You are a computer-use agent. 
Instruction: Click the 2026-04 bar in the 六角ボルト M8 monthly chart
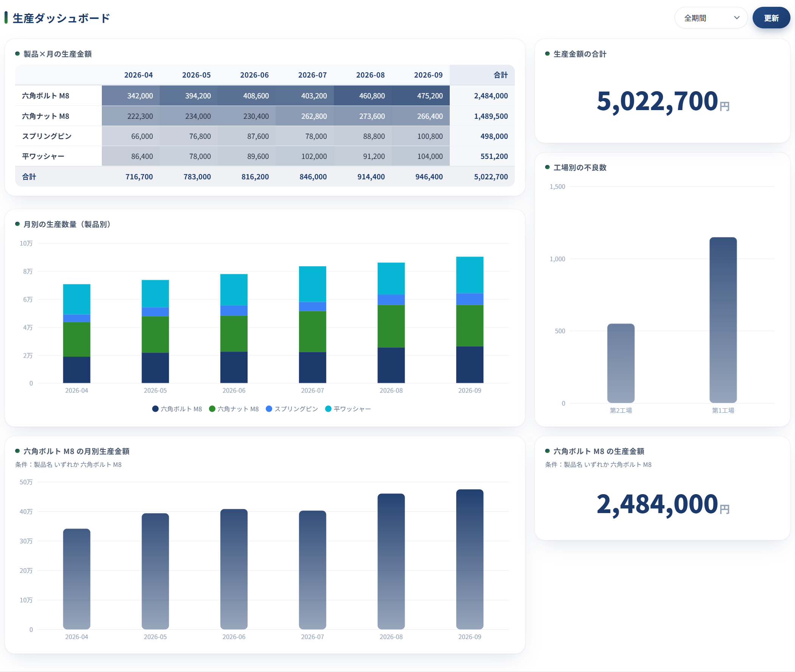pyautogui.click(x=76, y=579)
